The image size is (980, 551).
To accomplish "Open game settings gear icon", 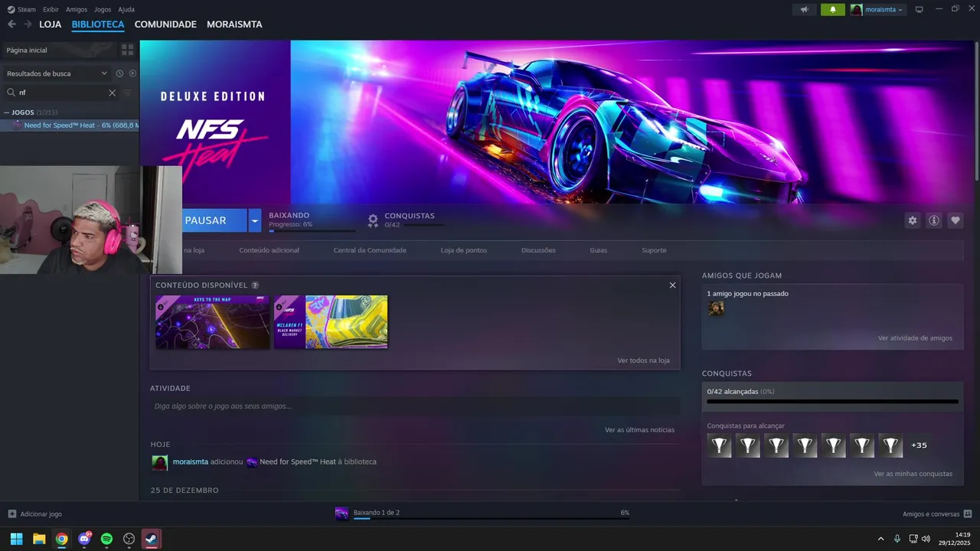I will click(x=912, y=220).
